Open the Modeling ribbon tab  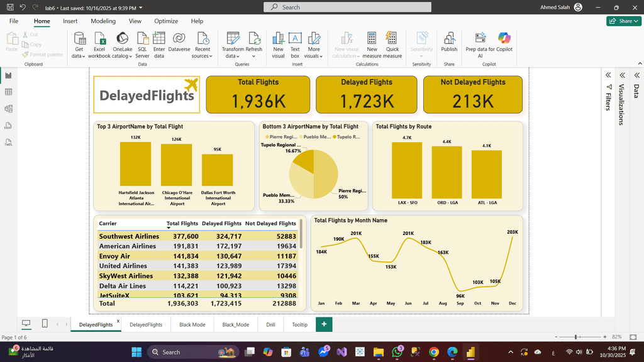[x=103, y=21]
